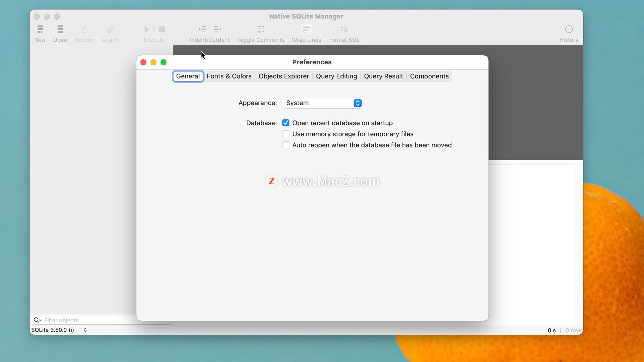Click the Outdent icon in toolbar
644x362 pixels.
pyautogui.click(x=218, y=29)
